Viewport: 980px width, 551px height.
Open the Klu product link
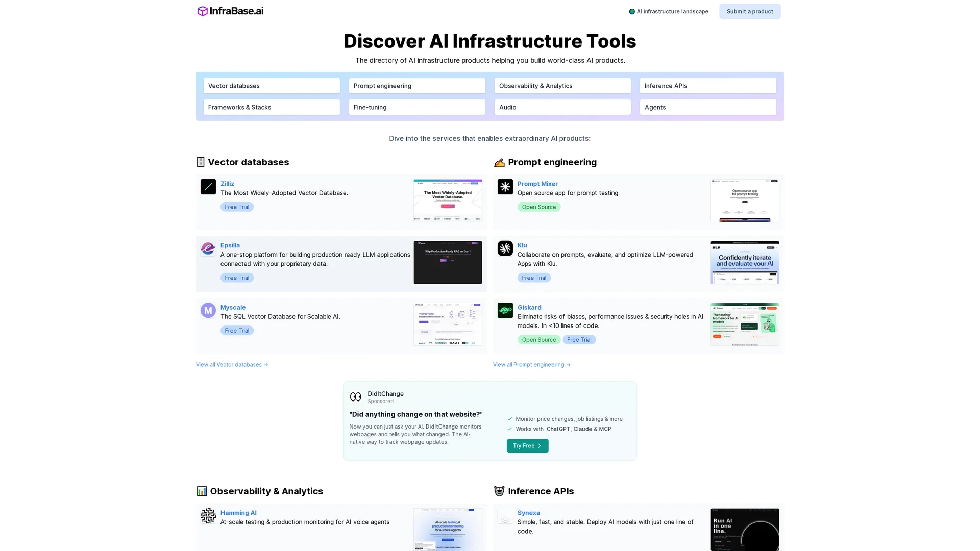[522, 245]
